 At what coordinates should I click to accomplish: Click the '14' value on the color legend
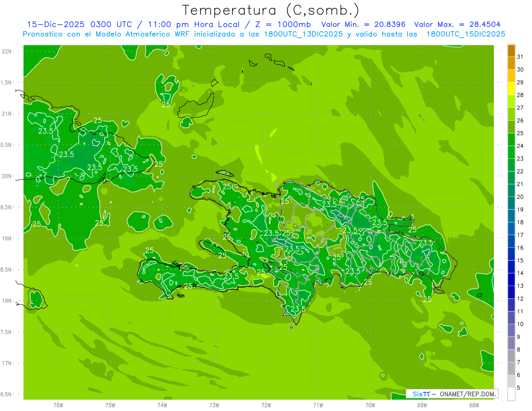coord(520,273)
